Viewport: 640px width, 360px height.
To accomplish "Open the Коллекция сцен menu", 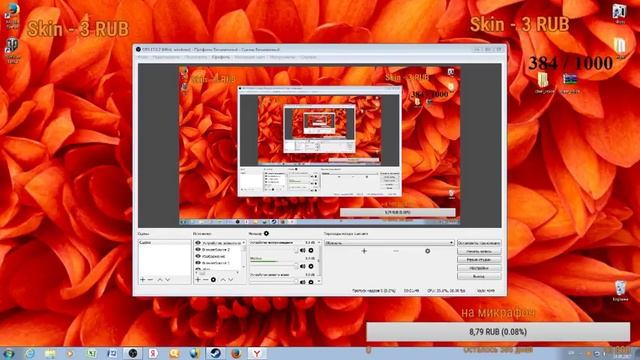I will pos(249,57).
